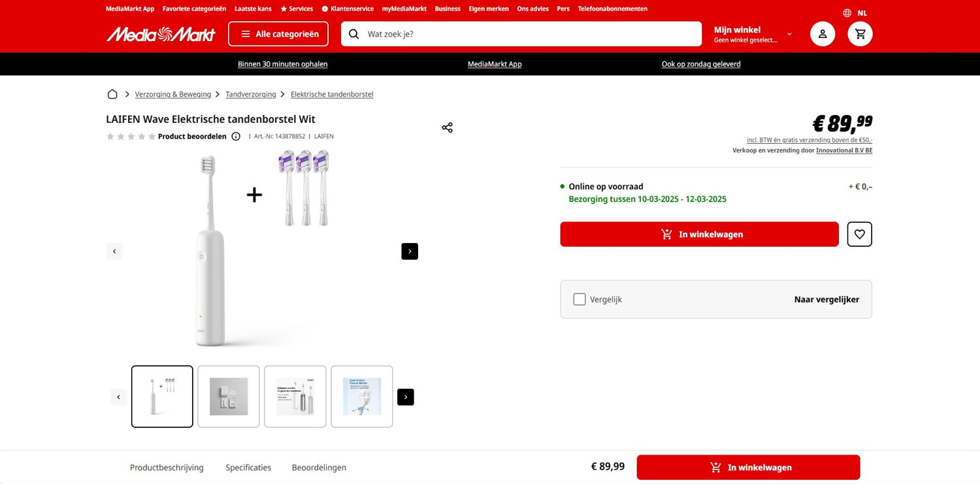The image size is (980, 484).
Task: Share this product via share icon
Action: pos(448,127)
